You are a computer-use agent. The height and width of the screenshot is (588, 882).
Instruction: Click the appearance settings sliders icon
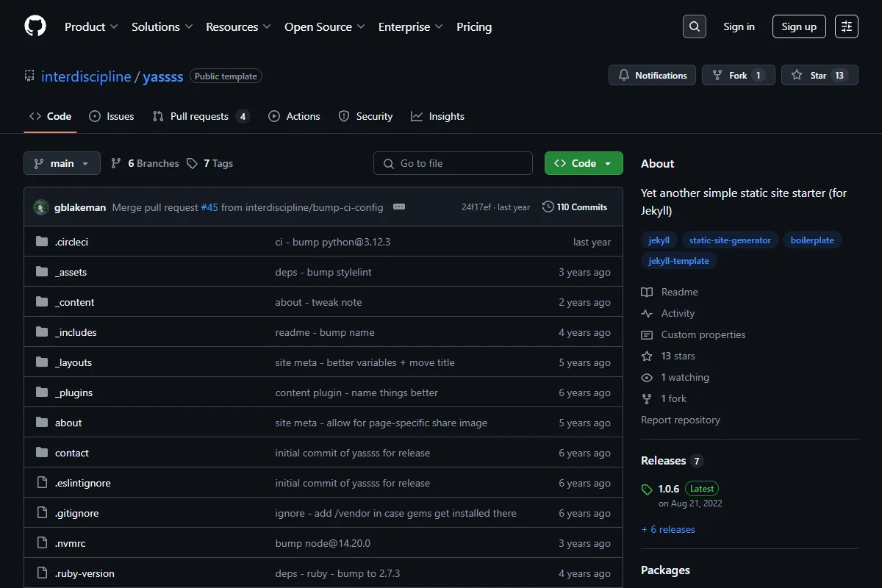[847, 26]
